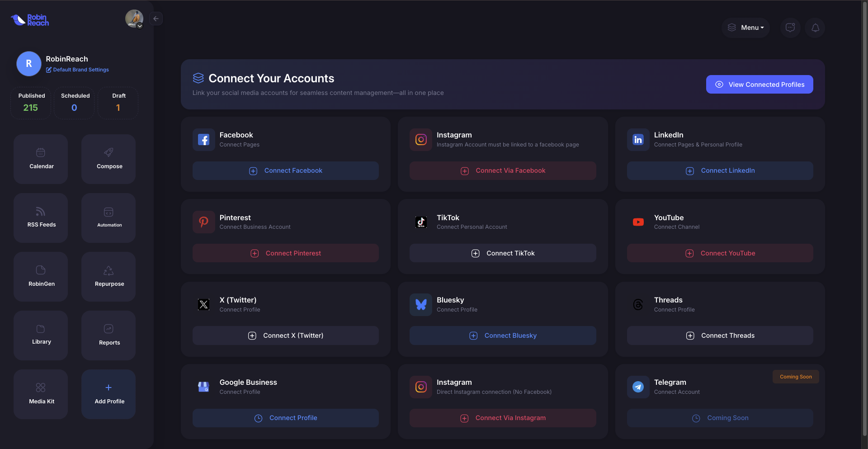Click Connect Via Instagram button
This screenshot has width=868, height=449.
coord(503,418)
